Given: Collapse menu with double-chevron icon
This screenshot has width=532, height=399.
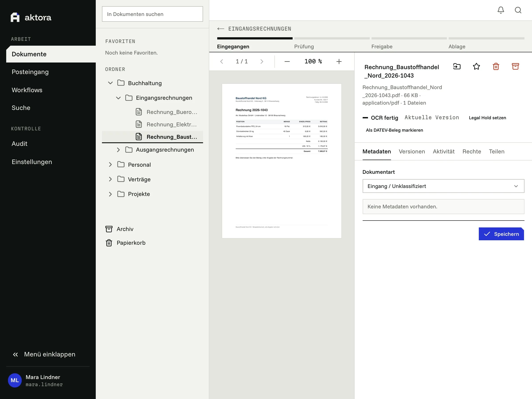Looking at the screenshot, I should click(15, 354).
